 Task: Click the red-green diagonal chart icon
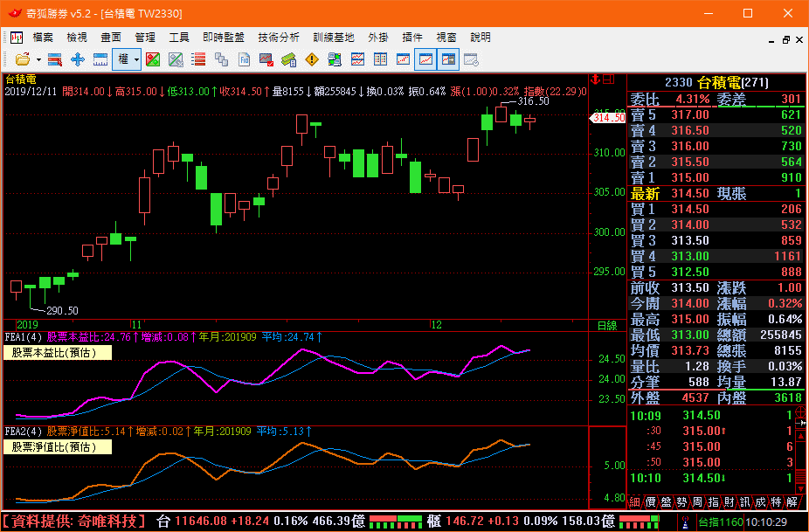153,60
